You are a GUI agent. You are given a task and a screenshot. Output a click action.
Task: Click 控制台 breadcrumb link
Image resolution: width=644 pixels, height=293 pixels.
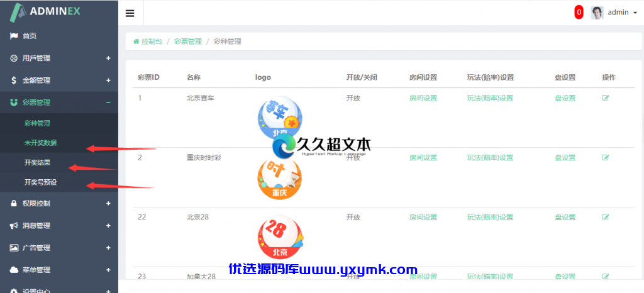click(x=152, y=41)
